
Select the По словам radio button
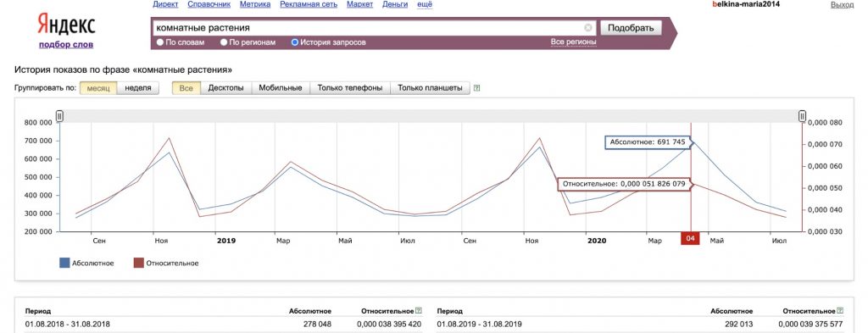click(160, 42)
